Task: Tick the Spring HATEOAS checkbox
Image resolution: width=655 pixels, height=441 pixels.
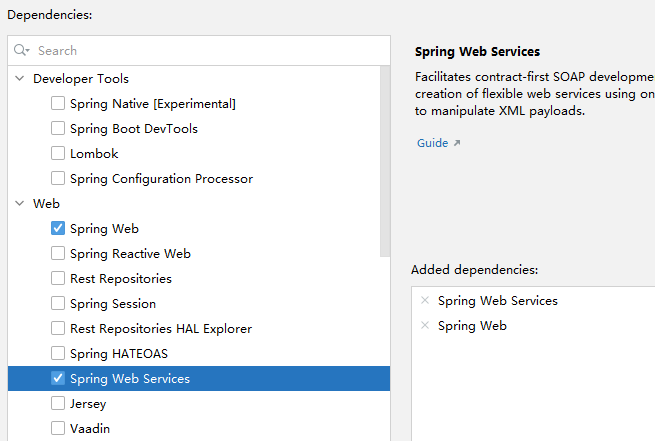Action: point(58,354)
